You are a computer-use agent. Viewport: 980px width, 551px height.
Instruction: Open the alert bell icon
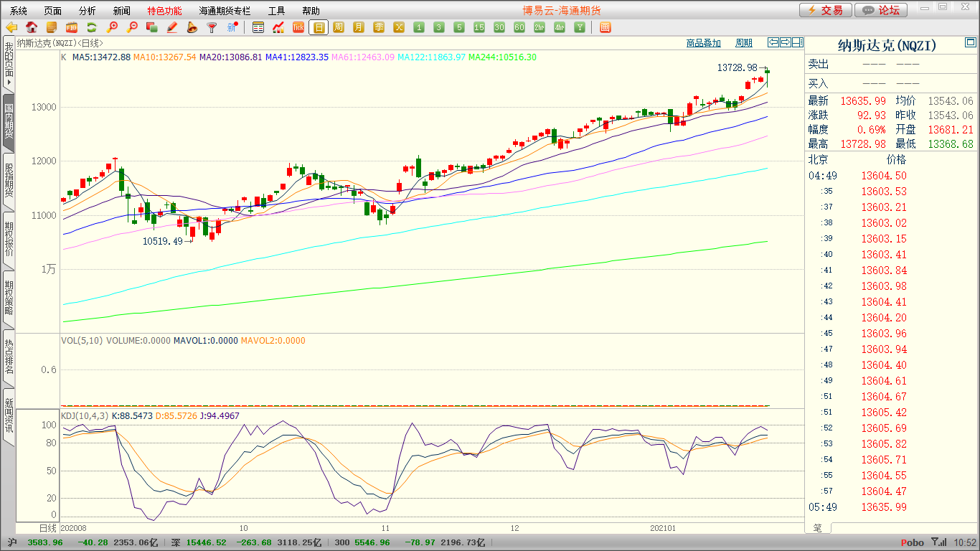point(192,27)
